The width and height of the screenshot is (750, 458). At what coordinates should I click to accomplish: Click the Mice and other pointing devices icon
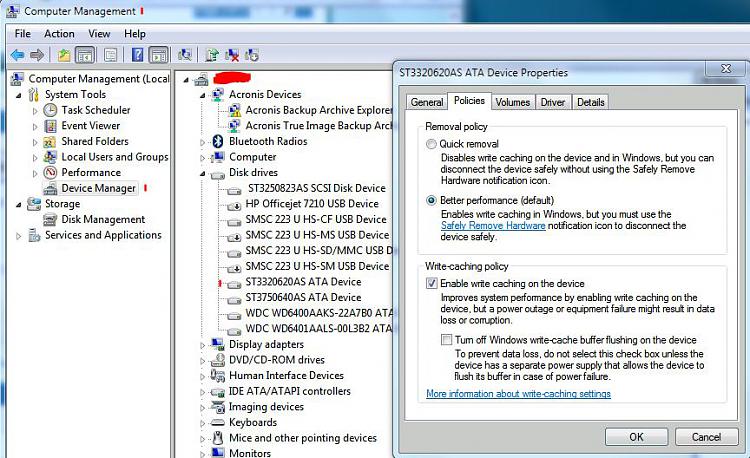click(x=218, y=438)
